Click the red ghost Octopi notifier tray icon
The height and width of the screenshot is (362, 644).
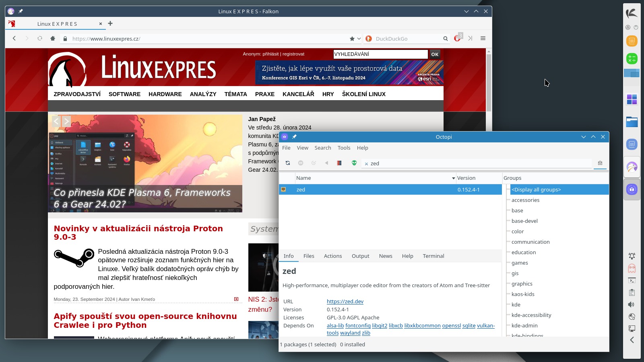click(x=632, y=268)
